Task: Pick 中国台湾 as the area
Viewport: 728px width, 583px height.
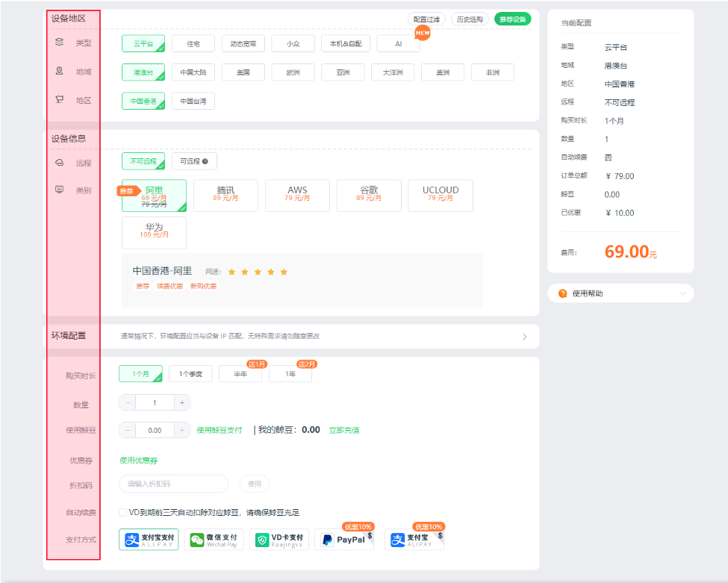Action: point(193,101)
